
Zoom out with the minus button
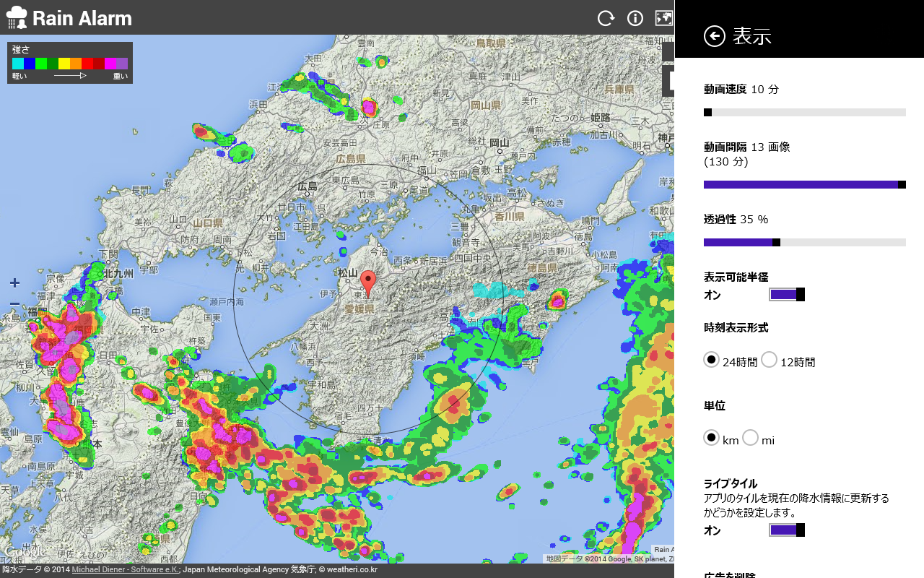tap(14, 304)
